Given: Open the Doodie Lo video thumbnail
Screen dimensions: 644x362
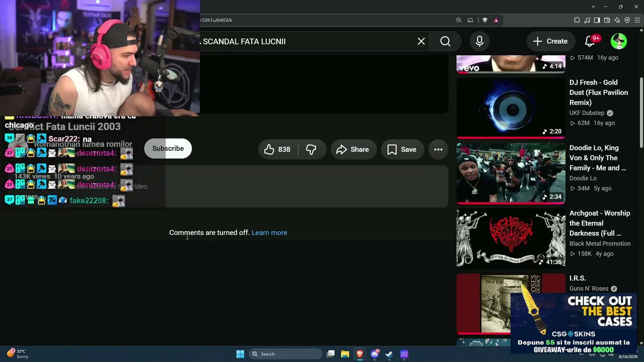Looking at the screenshot, I should [x=511, y=172].
